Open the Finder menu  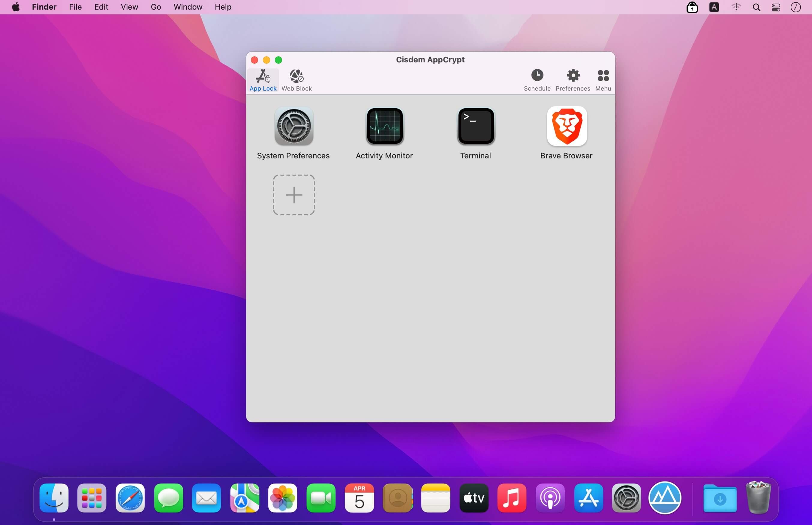point(44,7)
